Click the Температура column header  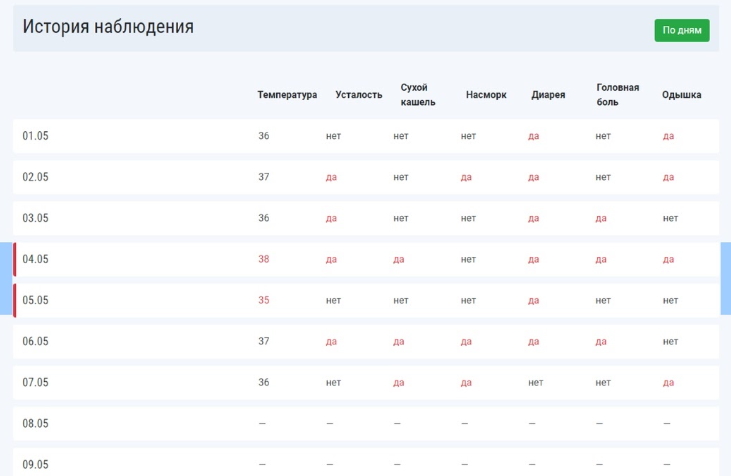point(287,95)
